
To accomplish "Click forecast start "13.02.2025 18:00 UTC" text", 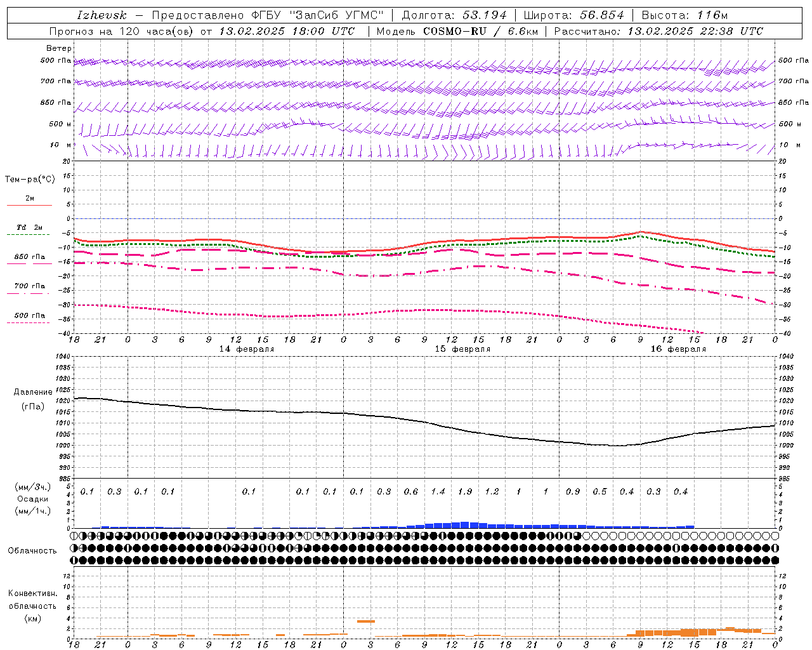I will 287,31.
